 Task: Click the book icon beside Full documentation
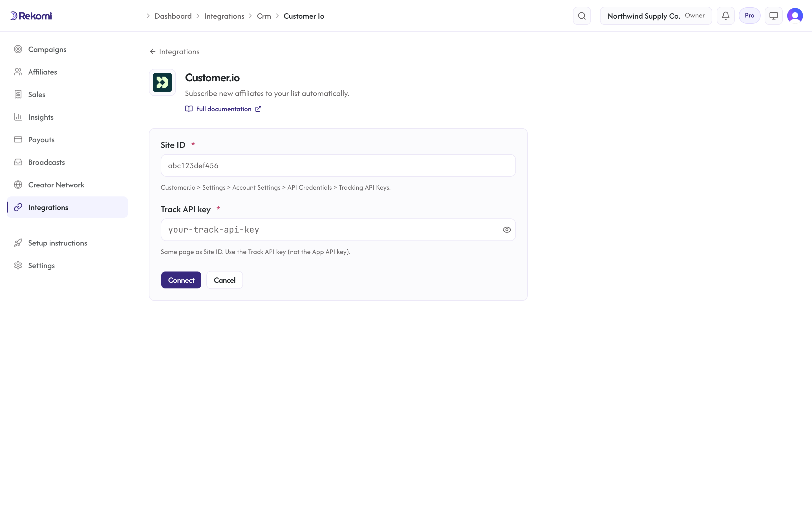[189, 109]
